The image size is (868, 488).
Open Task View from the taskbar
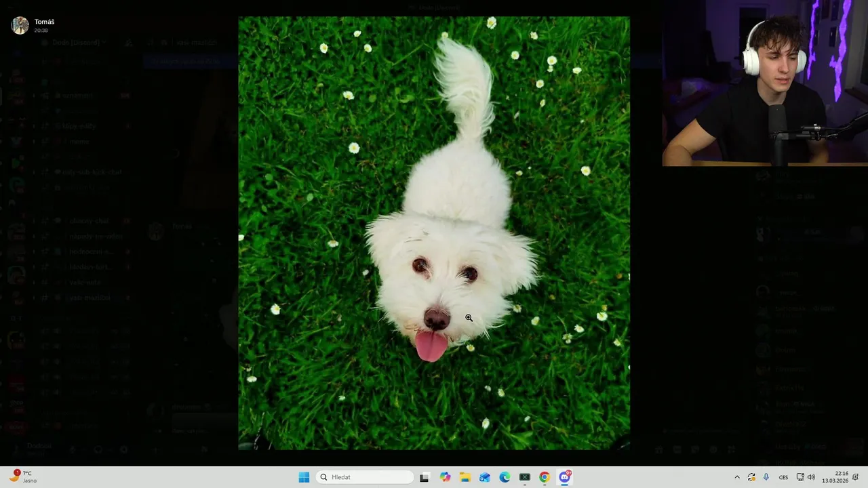[425, 477]
